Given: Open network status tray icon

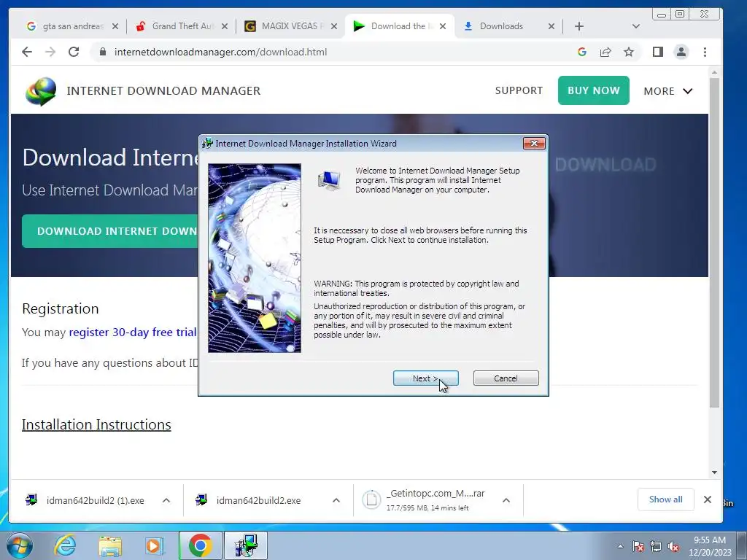Looking at the screenshot, I should pyautogui.click(x=656, y=547).
